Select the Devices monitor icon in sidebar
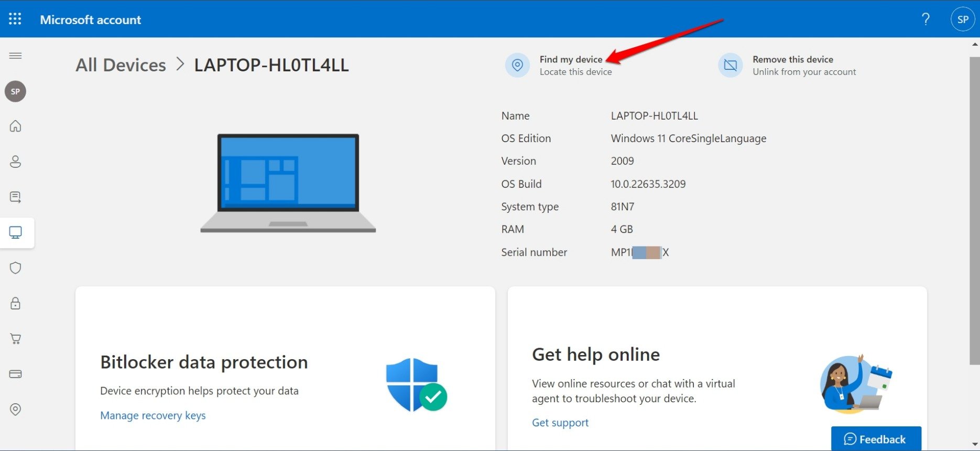The height and width of the screenshot is (451, 980). click(x=16, y=232)
